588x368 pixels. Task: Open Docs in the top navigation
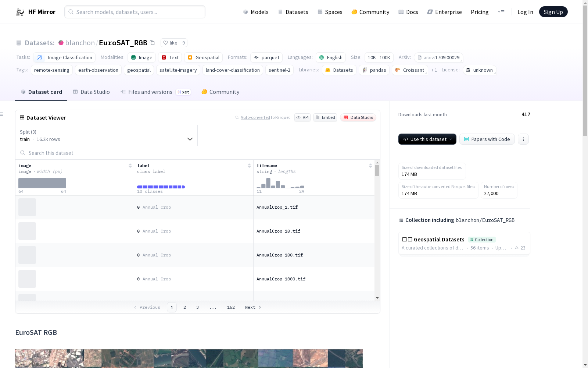pos(408,12)
